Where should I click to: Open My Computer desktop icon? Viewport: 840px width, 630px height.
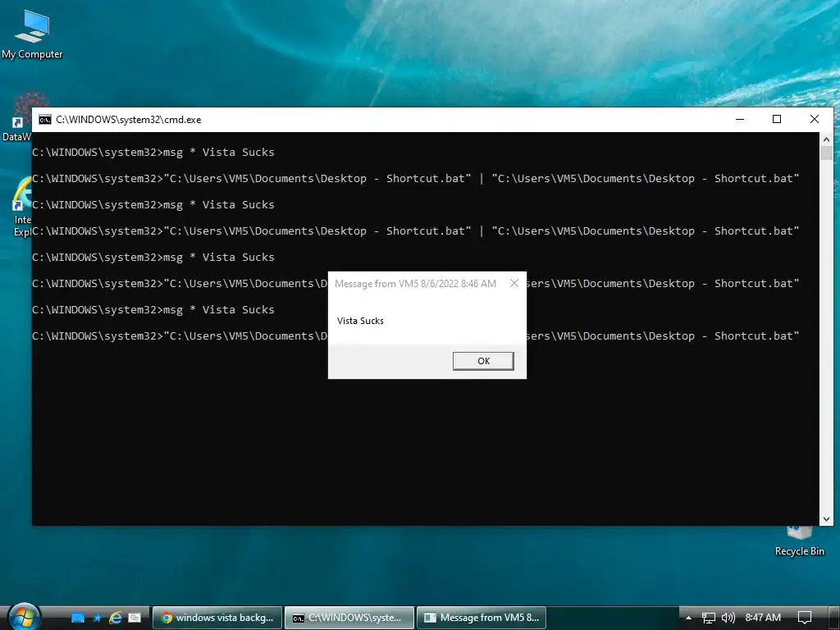[32, 33]
